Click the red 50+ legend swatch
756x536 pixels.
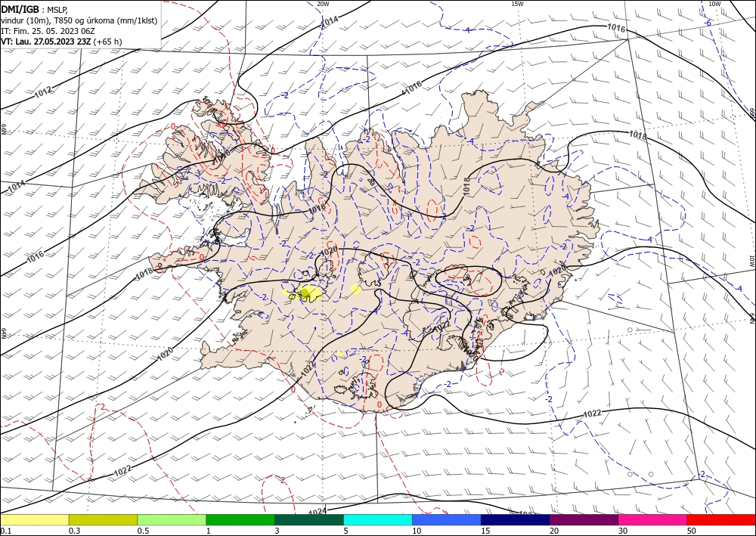721,519
